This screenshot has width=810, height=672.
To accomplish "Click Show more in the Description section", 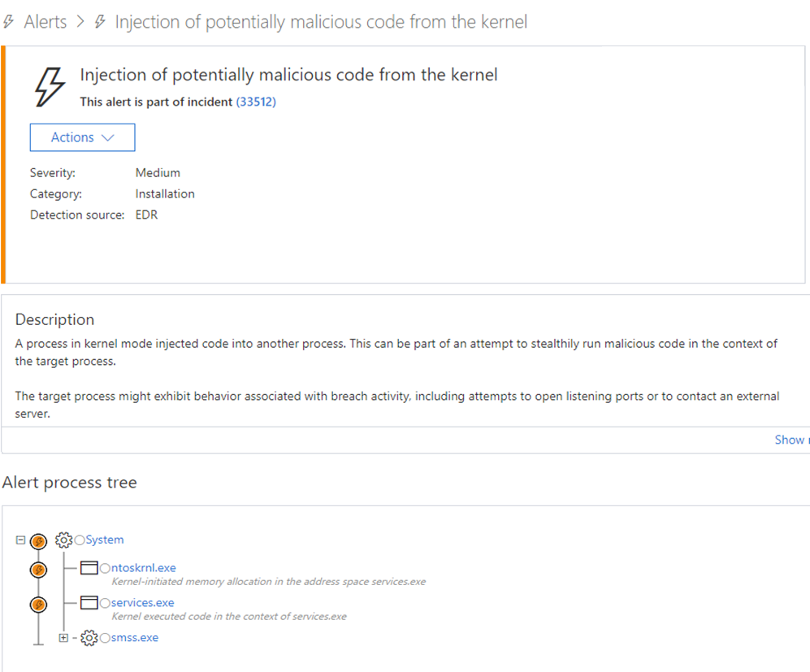I will [791, 440].
